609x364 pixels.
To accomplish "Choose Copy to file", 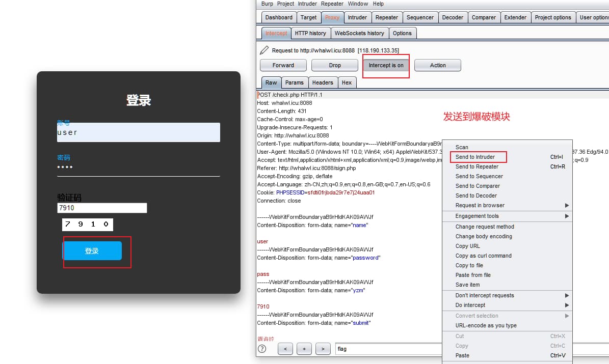I will pos(507,265).
